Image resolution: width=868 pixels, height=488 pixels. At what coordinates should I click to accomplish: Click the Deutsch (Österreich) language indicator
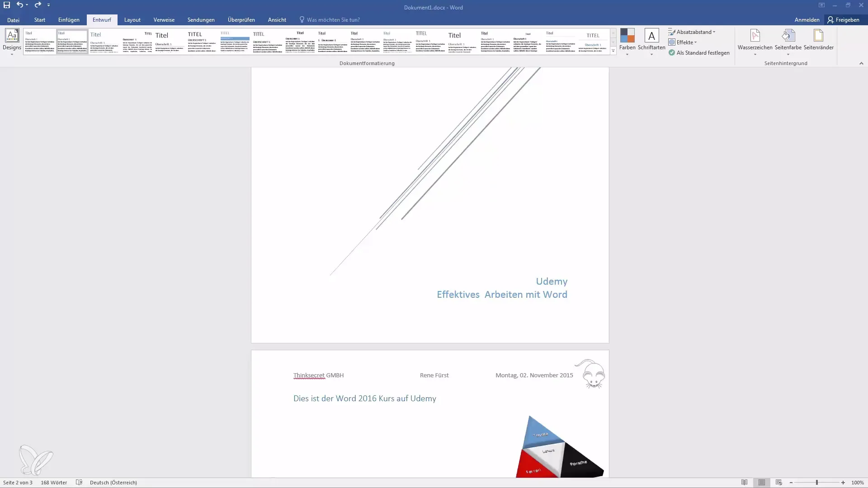click(x=113, y=483)
